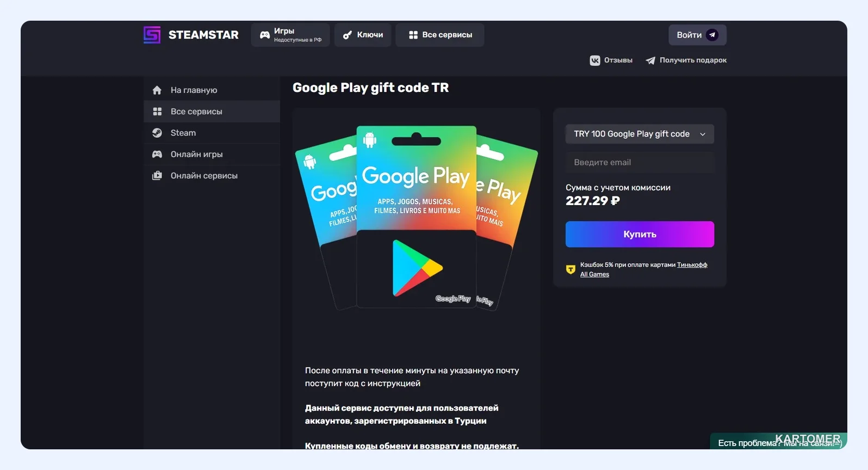This screenshot has width=868, height=470.
Task: Click the label Сумма с учетом комиссии
Action: (618, 188)
